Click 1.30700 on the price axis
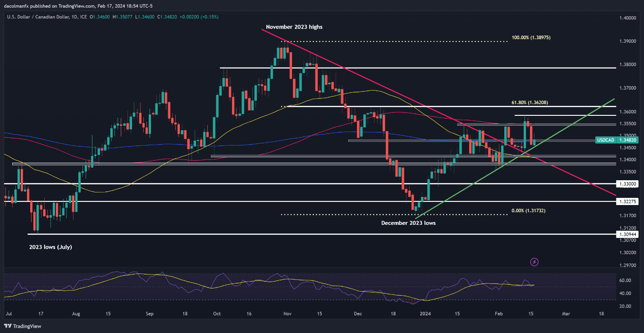This screenshot has width=644, height=333. 627,241
